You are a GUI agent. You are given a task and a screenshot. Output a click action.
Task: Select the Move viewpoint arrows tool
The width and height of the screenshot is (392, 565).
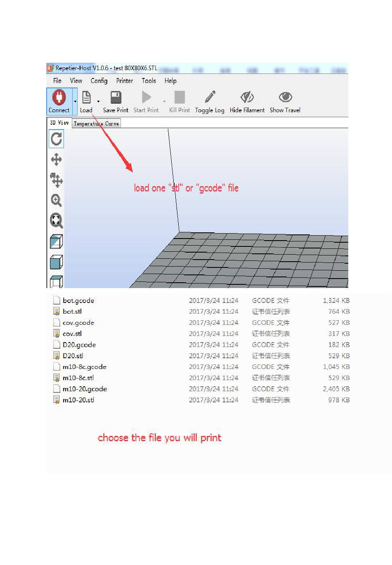[56, 159]
